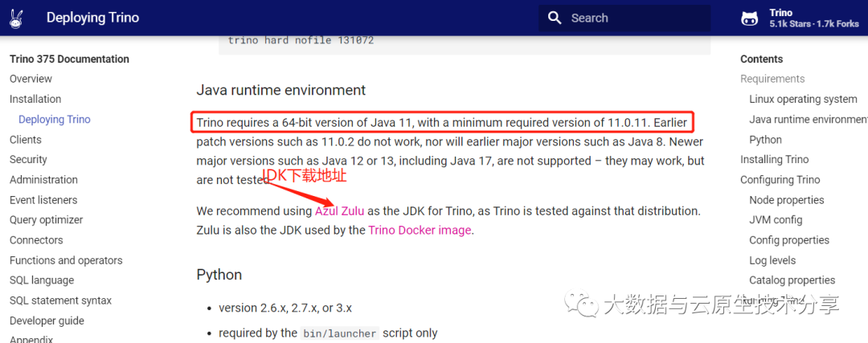Click the Search input field
This screenshot has width=868, height=343.
[635, 18]
